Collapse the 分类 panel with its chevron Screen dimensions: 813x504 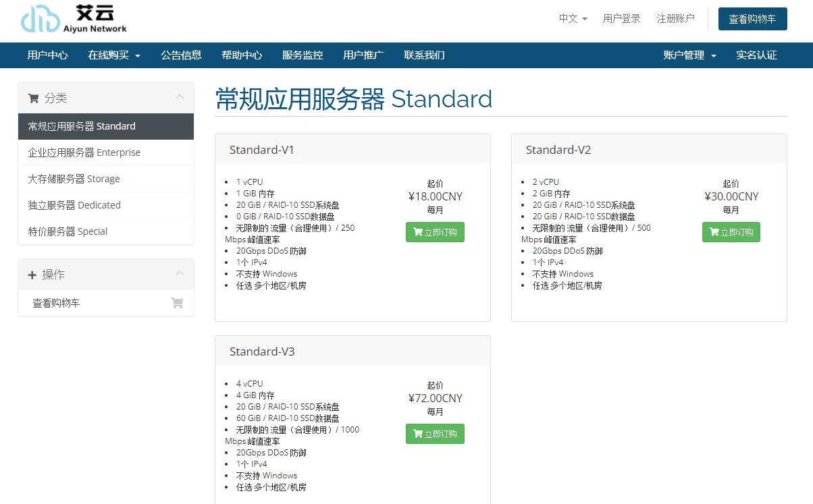[x=180, y=97]
